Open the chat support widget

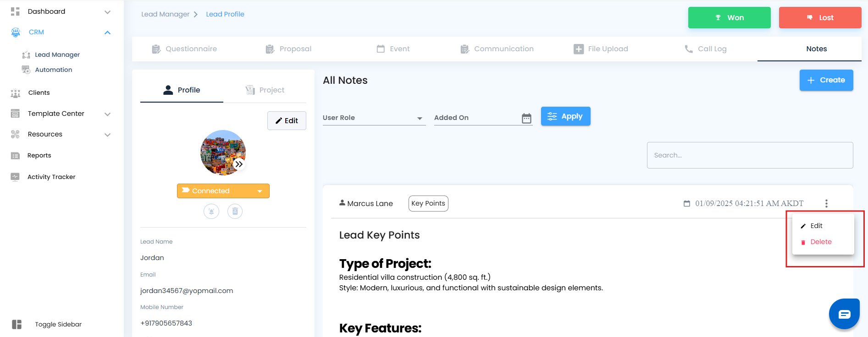tap(844, 314)
